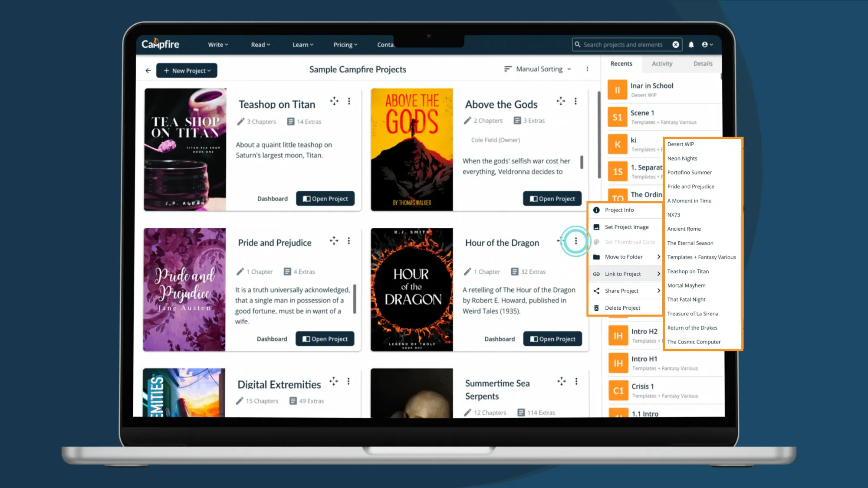This screenshot has width=868, height=488.
Task: Click the move handle icon on Teashop on Titan
Action: click(x=334, y=101)
